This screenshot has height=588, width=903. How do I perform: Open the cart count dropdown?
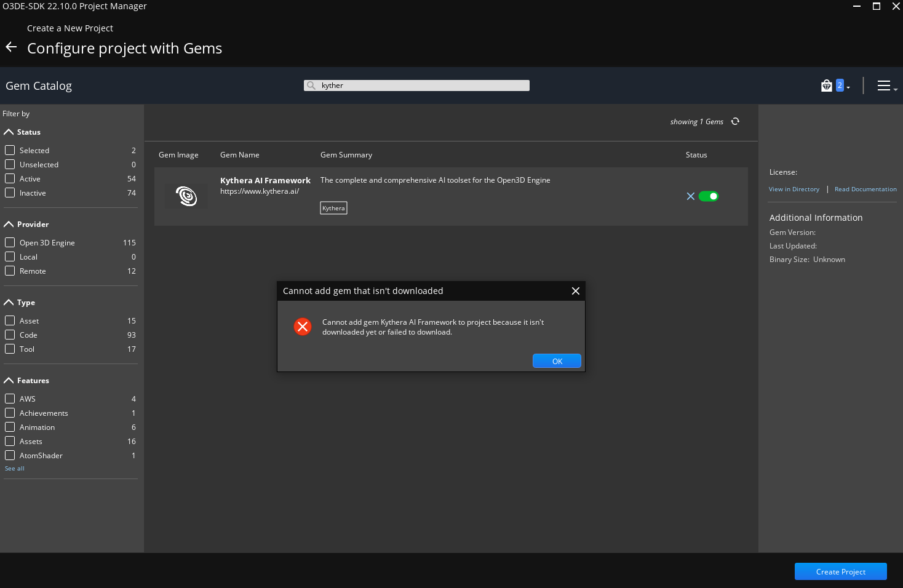[x=846, y=86]
